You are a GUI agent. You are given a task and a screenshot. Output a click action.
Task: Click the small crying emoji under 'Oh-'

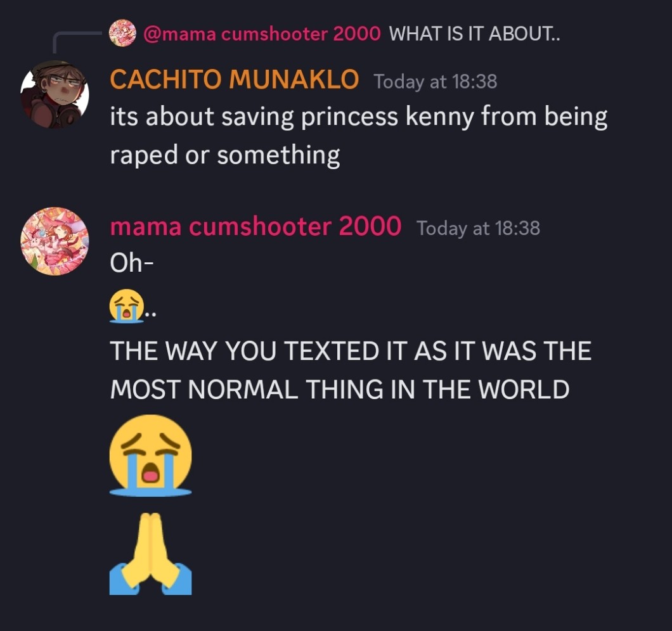pos(126,307)
